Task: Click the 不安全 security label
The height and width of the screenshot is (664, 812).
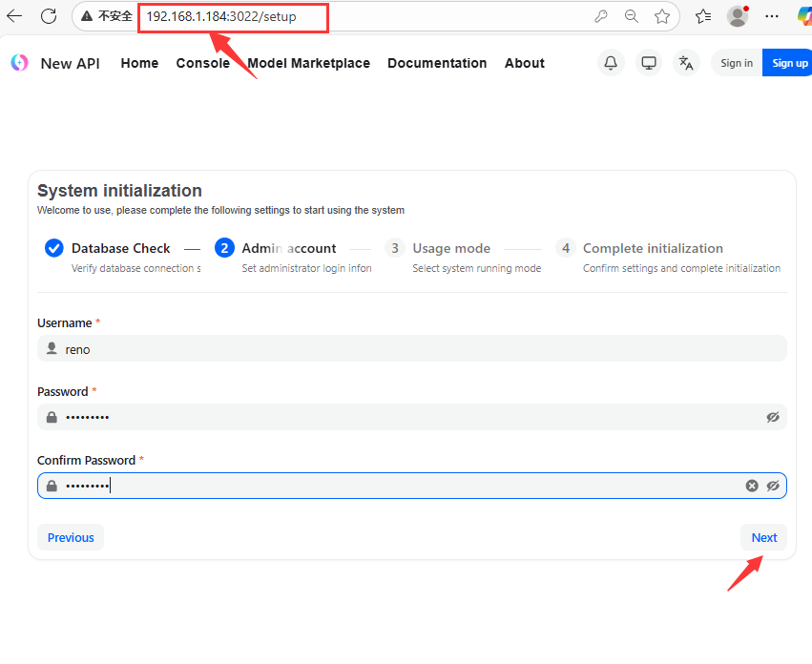Action: pyautogui.click(x=115, y=16)
